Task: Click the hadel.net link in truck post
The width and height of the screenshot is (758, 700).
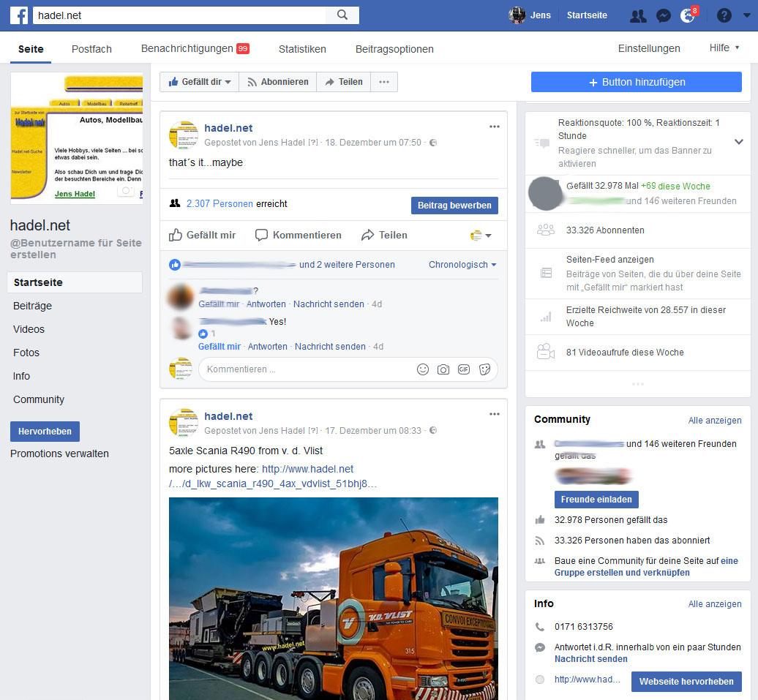Action: [x=273, y=476]
